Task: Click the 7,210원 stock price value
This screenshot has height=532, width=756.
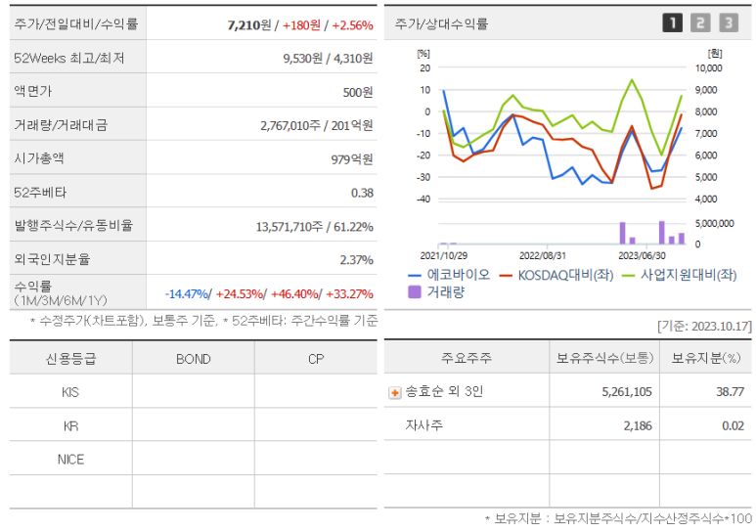Action: pos(249,25)
